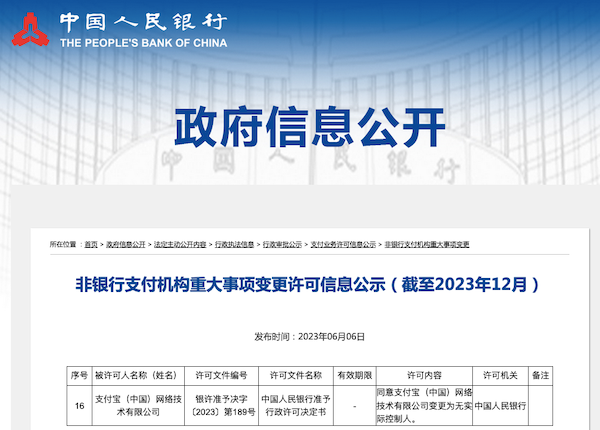600x430 pixels.
Task: Click the cell about 变更为无实际控制人
Action: click(424, 406)
